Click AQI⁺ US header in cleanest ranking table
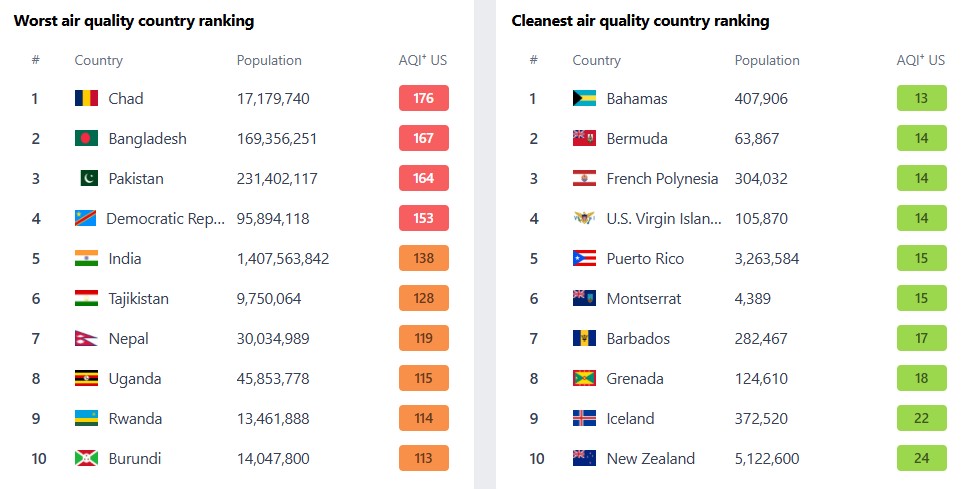This screenshot has height=489, width=970. 921,60
